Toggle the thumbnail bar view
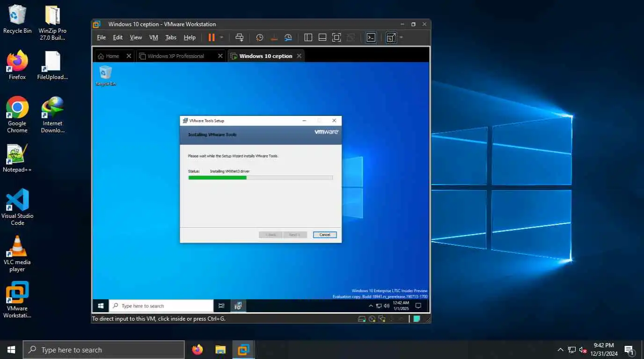Image resolution: width=644 pixels, height=359 pixels. 322,37
